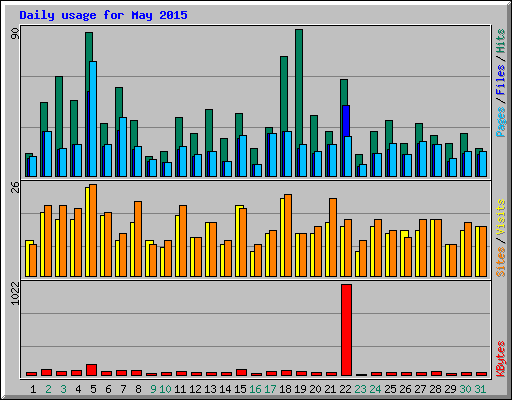The height and width of the screenshot is (400, 512).
Task: Click the orange Visits bar for day 11
Action: 183,241
